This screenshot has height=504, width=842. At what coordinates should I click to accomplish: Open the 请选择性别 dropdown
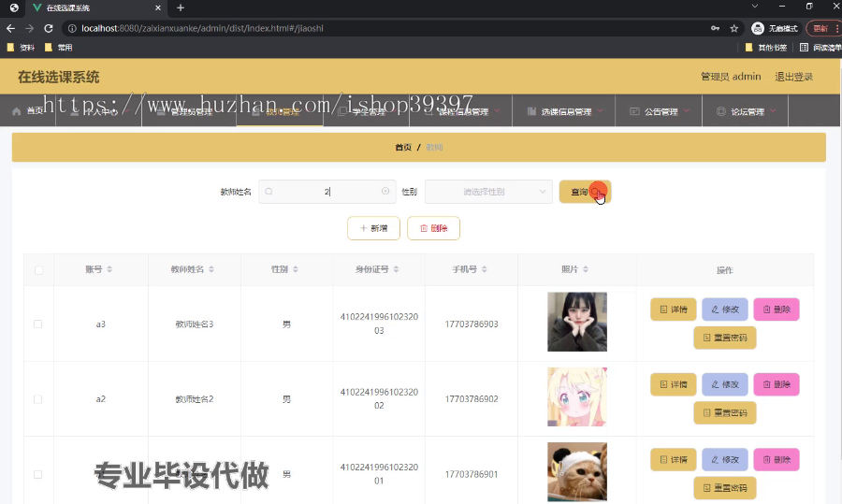(488, 192)
